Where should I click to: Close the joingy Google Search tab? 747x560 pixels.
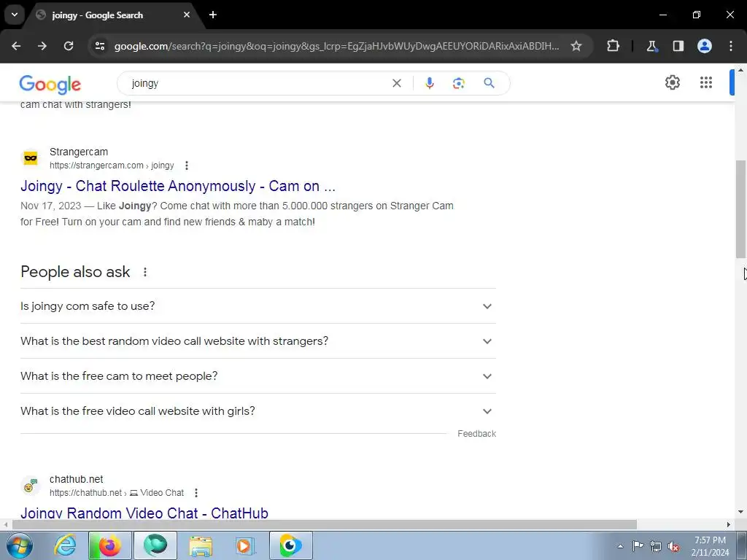[x=187, y=15]
